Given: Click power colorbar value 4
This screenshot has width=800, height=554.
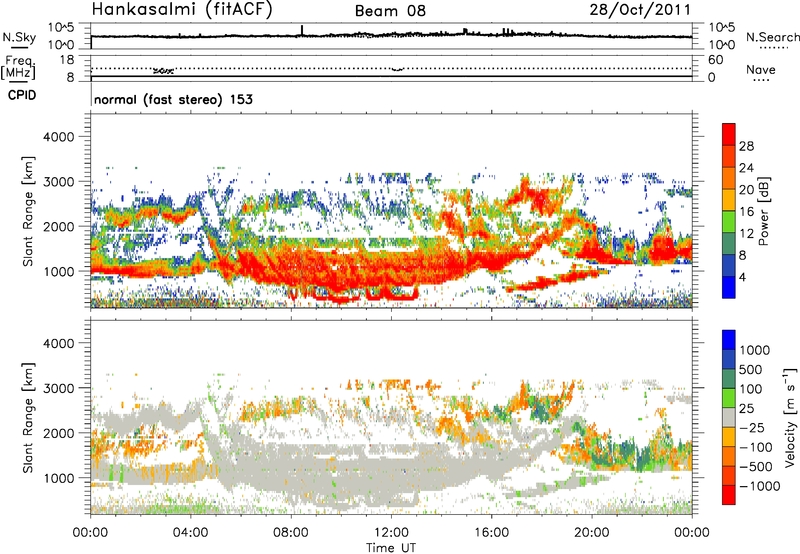Looking at the screenshot, I should [x=743, y=278].
